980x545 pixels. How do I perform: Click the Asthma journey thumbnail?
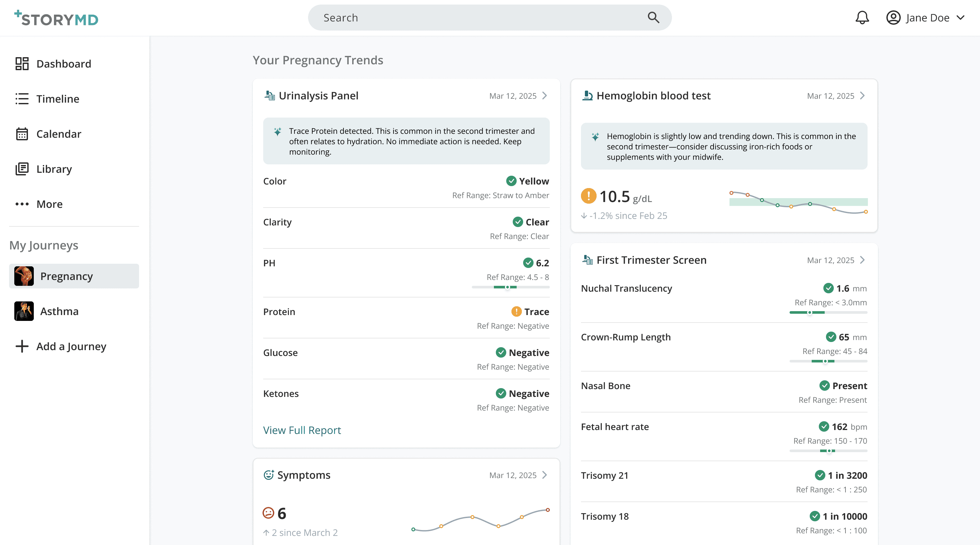(x=24, y=311)
